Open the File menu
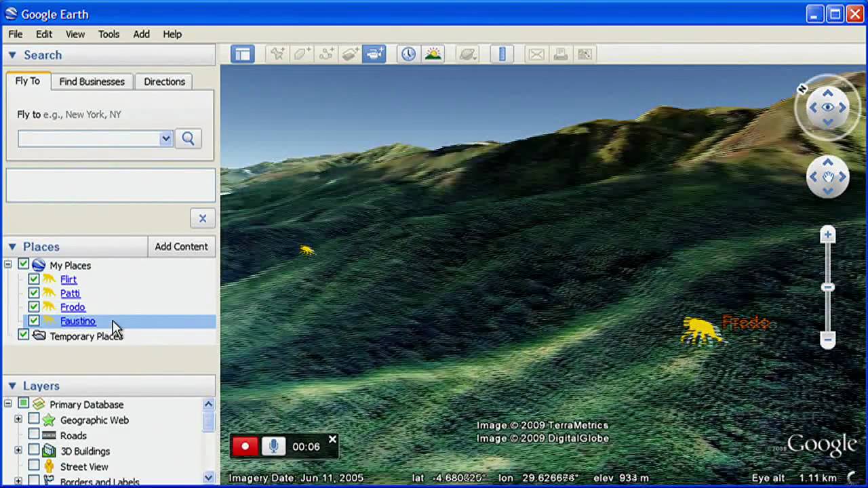This screenshot has width=868, height=488. [x=15, y=34]
